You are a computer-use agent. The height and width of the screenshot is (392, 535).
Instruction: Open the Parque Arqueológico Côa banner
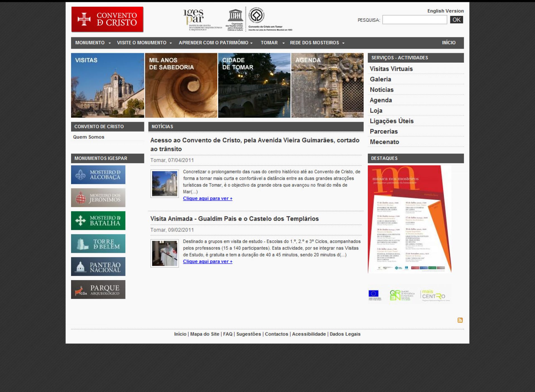98,290
